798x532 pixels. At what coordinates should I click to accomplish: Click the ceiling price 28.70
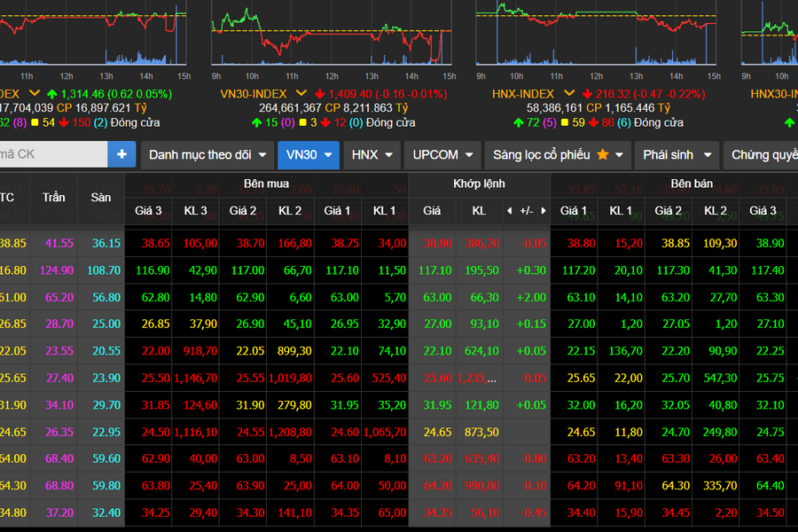pyautogui.click(x=59, y=324)
